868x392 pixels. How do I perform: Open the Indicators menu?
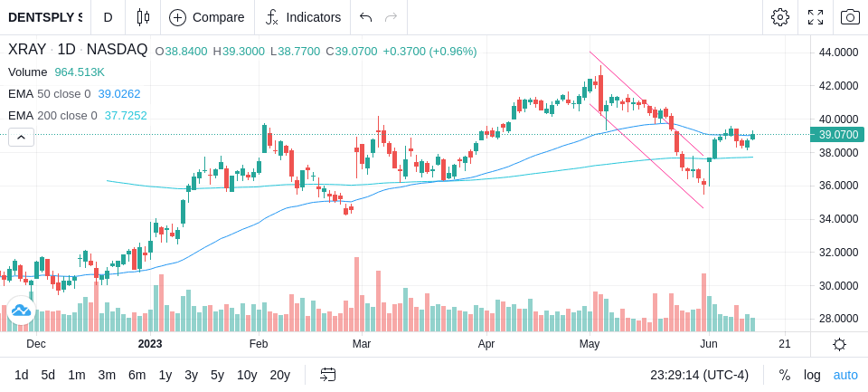[304, 17]
